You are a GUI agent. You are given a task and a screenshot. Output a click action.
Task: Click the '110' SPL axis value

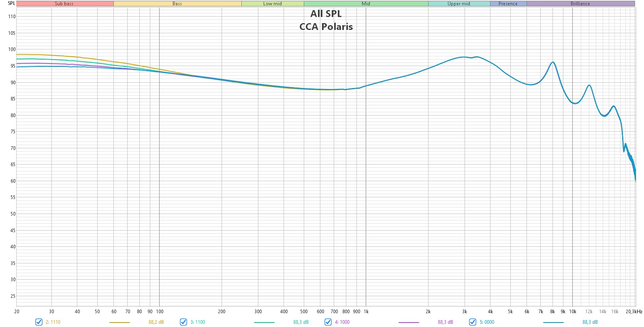click(12, 17)
